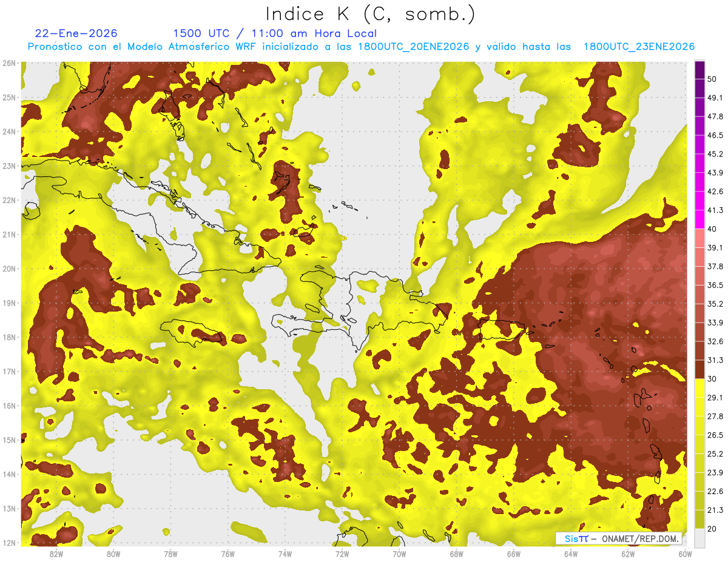Viewport: 728px width, 562px height.
Task: Click the colorbar label "46.5"
Action: [715, 135]
